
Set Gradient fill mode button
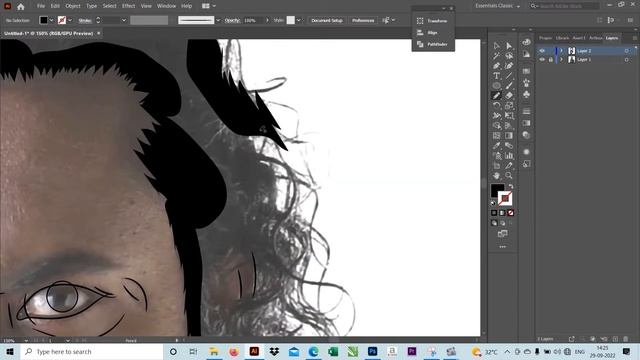[x=502, y=213]
